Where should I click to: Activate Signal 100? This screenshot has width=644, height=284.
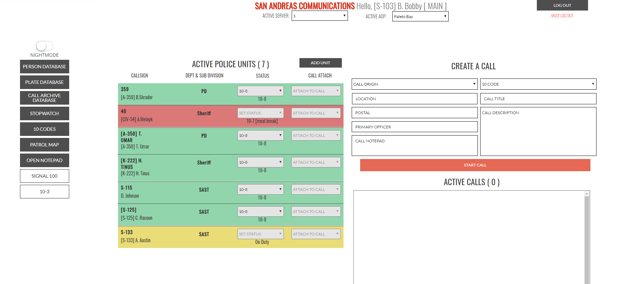pos(44,176)
